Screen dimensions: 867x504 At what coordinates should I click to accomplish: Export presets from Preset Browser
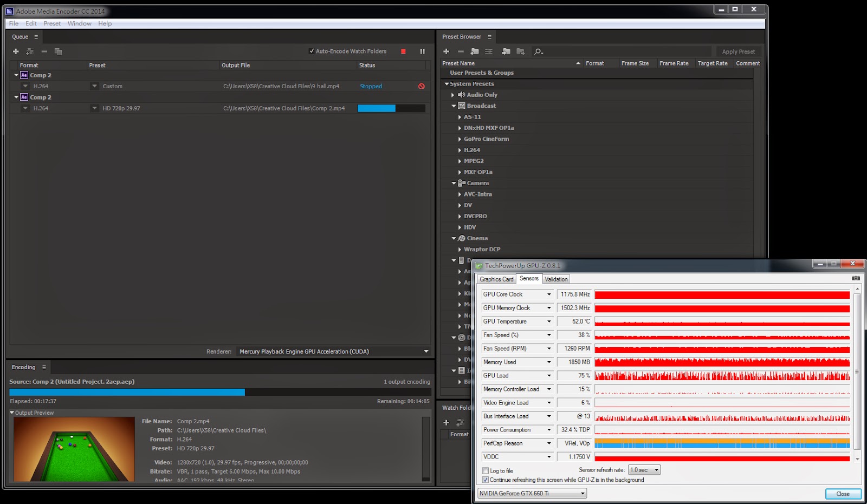pyautogui.click(x=521, y=51)
